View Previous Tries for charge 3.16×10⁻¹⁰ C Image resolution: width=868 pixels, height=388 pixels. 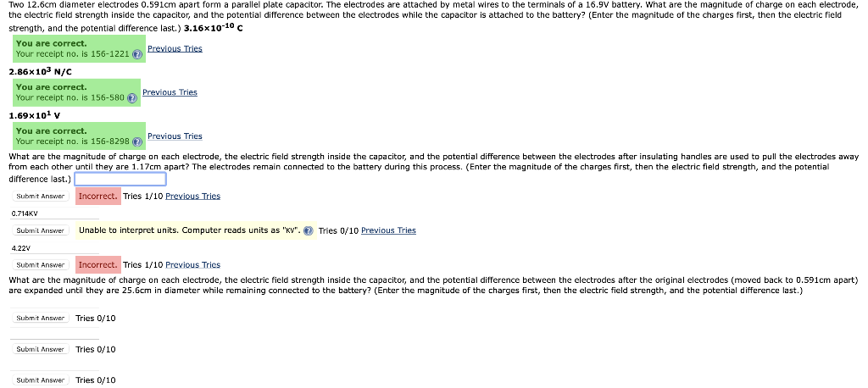coord(175,48)
